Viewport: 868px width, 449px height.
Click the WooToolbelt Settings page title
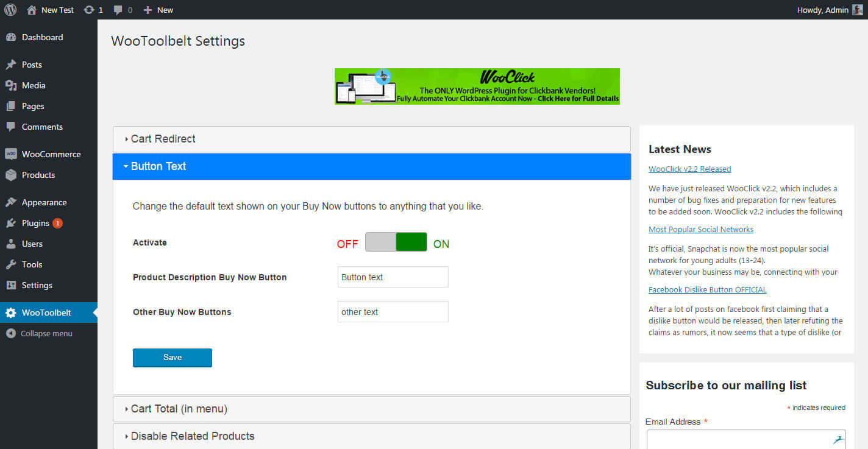point(178,41)
